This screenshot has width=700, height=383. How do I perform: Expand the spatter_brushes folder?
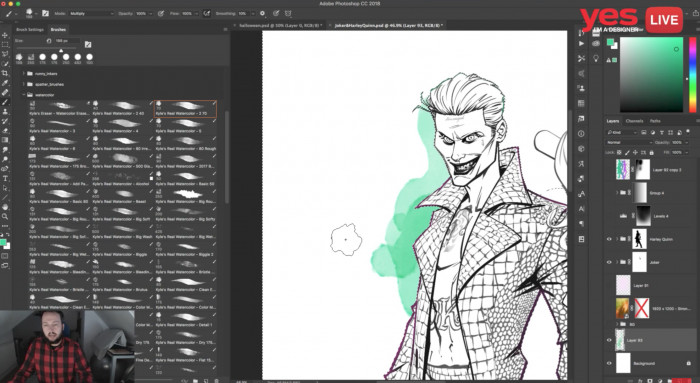(x=24, y=84)
